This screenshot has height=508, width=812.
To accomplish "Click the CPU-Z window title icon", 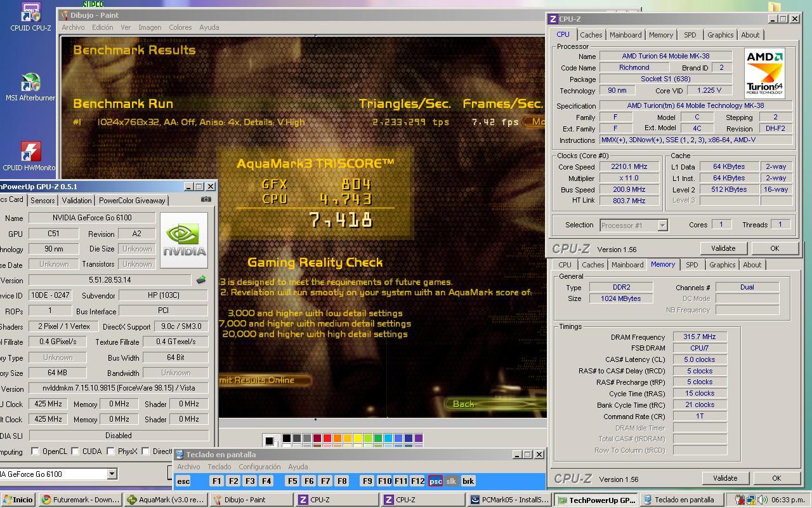I will (553, 19).
